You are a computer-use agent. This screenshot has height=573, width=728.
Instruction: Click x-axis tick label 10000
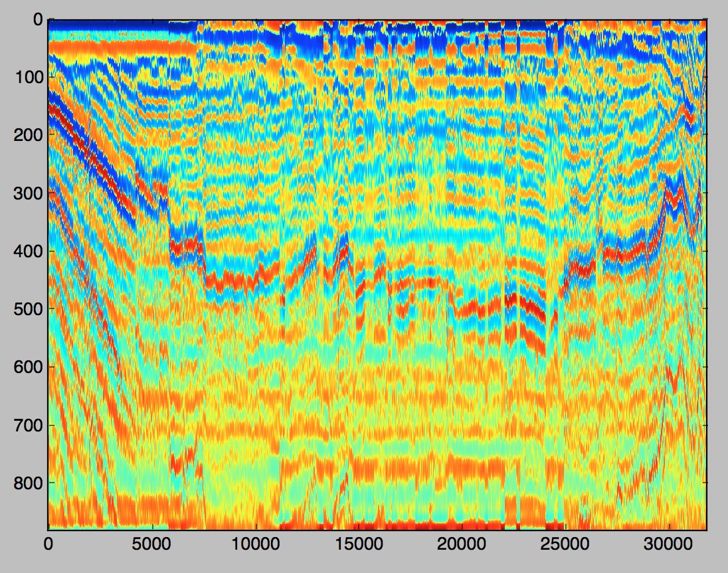pos(256,544)
